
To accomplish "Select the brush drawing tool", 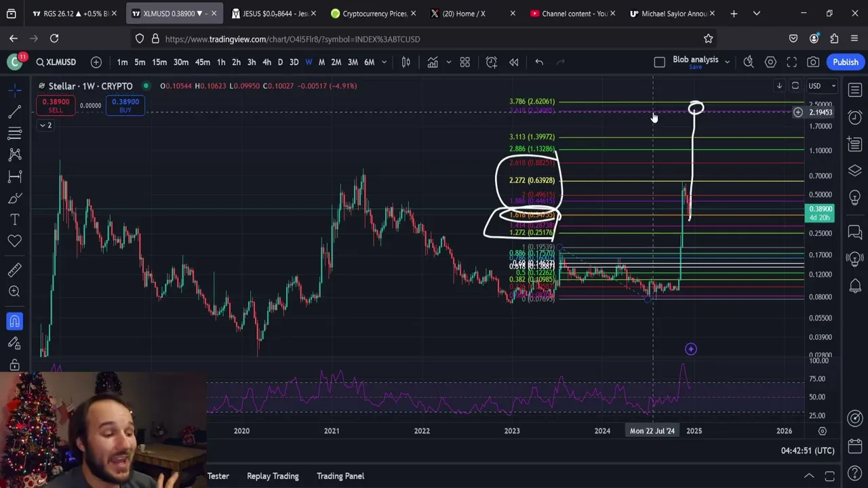I will (x=14, y=198).
